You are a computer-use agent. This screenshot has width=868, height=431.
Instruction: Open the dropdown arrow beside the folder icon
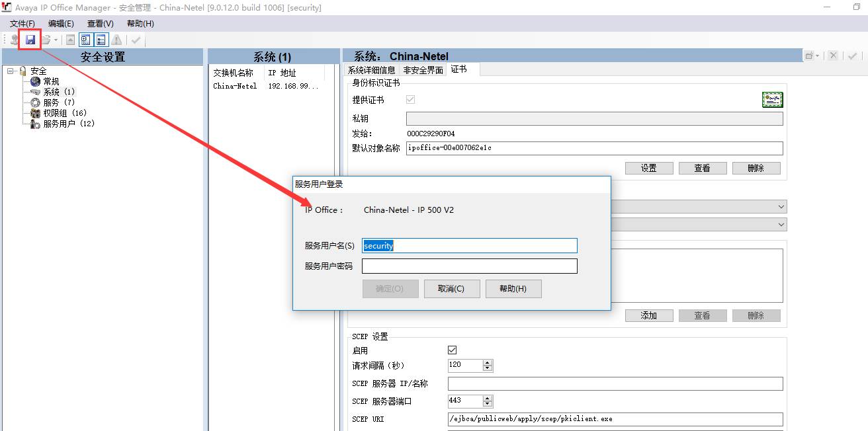click(56, 40)
